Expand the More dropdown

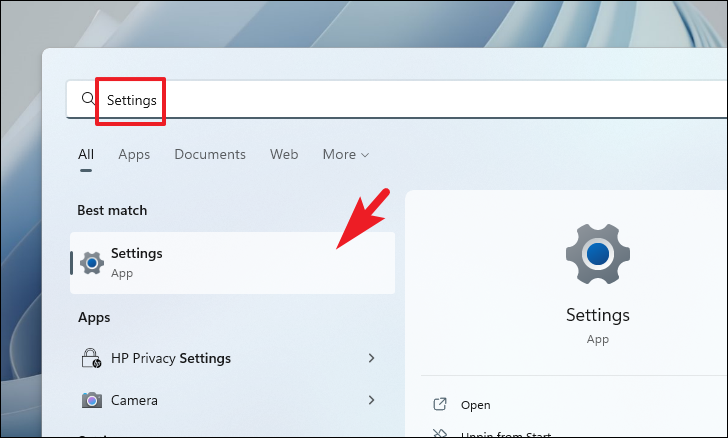(x=346, y=155)
